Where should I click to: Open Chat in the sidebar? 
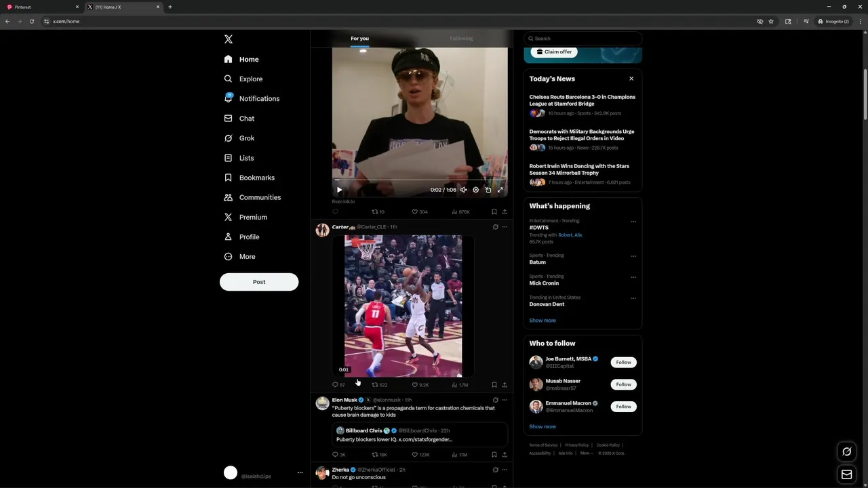point(239,119)
